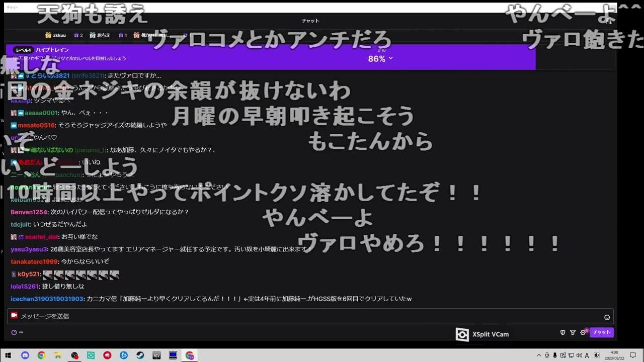
Task: Open the monitor icon app on taskbar
Action: 173,355
